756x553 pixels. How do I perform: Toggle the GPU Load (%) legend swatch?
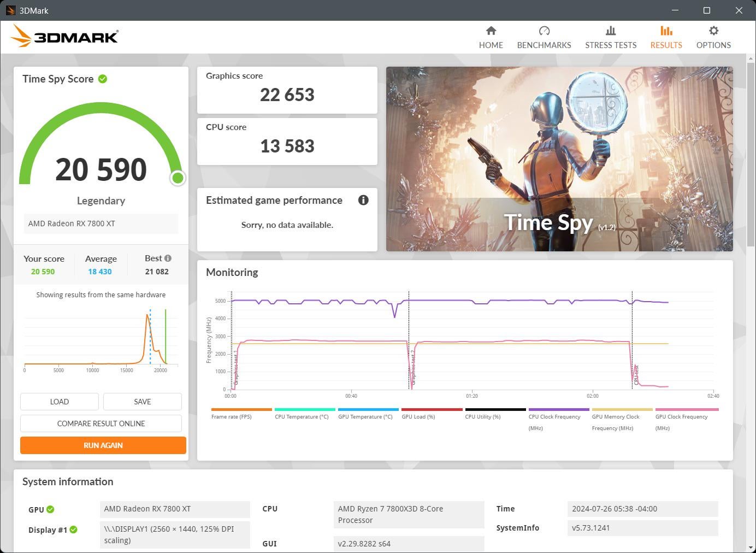point(432,409)
